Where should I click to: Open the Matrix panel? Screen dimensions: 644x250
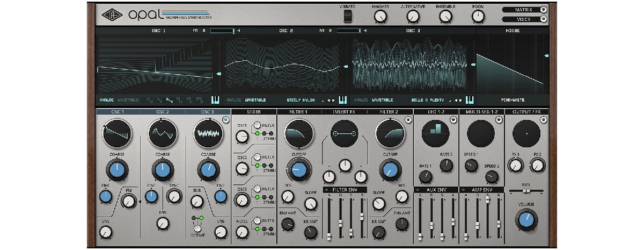coord(526,9)
